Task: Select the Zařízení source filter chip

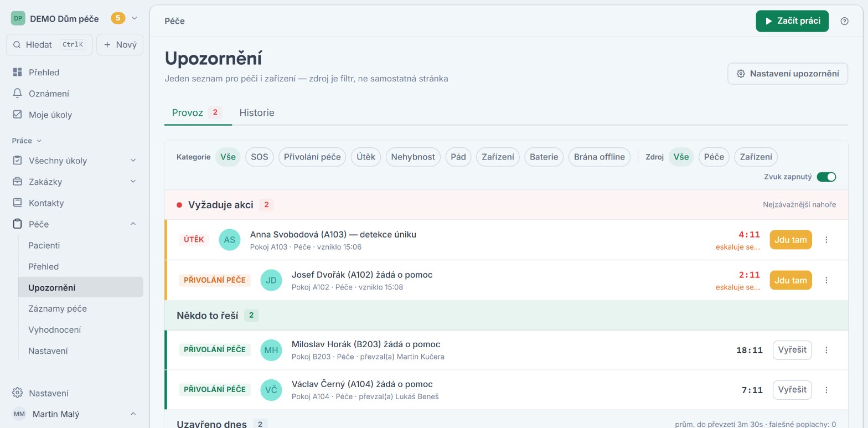Action: (756, 157)
